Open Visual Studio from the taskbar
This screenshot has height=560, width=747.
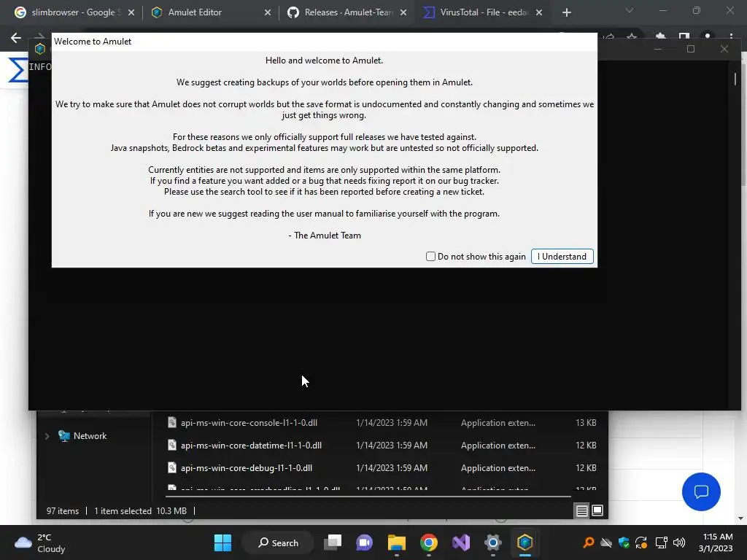click(x=461, y=542)
